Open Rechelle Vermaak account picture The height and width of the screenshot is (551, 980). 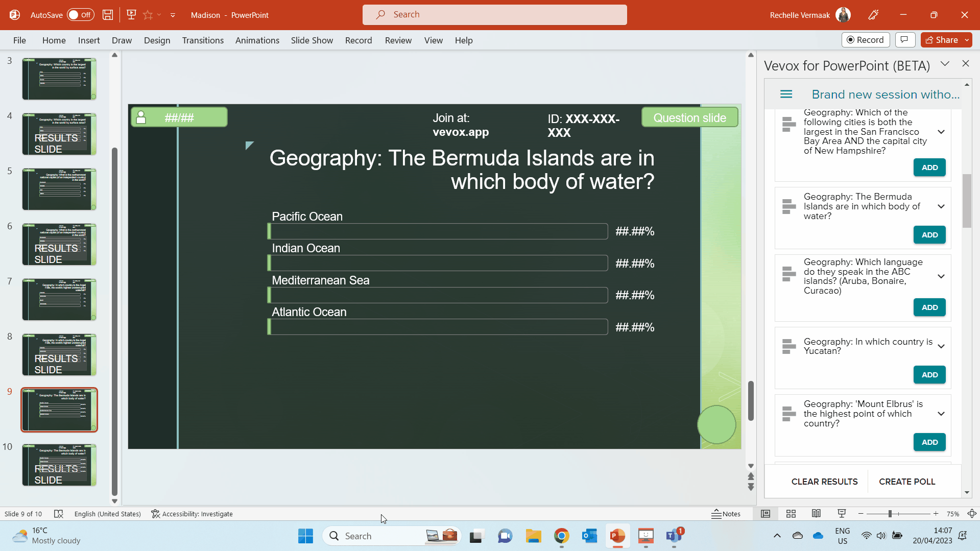[x=843, y=15]
